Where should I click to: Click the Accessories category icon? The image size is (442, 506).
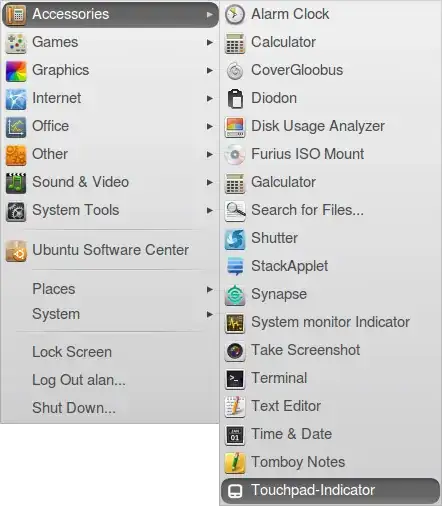click(16, 15)
